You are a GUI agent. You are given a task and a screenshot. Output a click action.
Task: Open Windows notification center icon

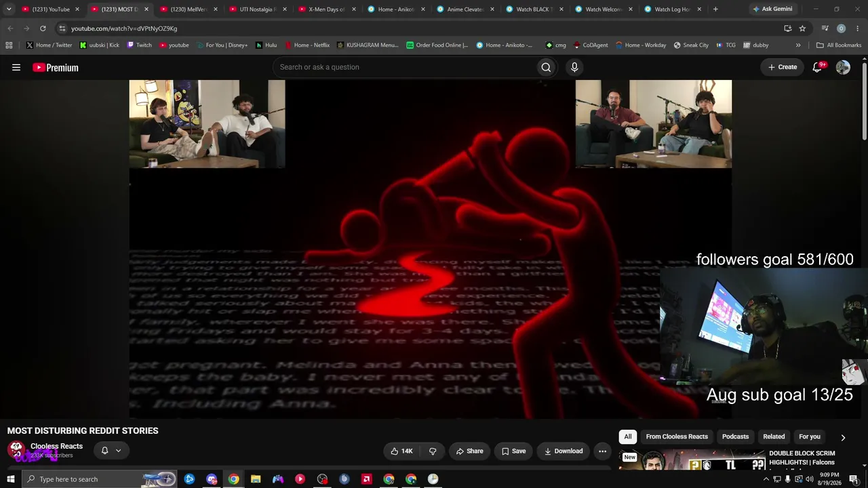pos(854,479)
